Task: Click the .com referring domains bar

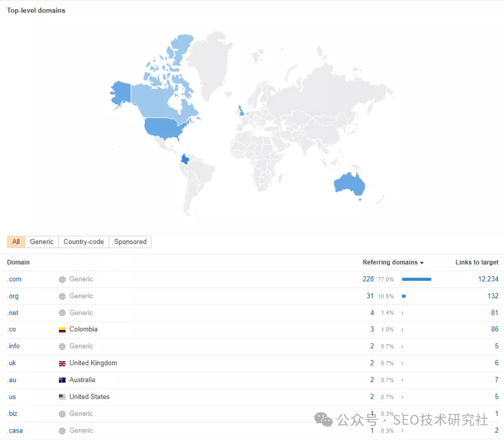Action: pyautogui.click(x=416, y=280)
